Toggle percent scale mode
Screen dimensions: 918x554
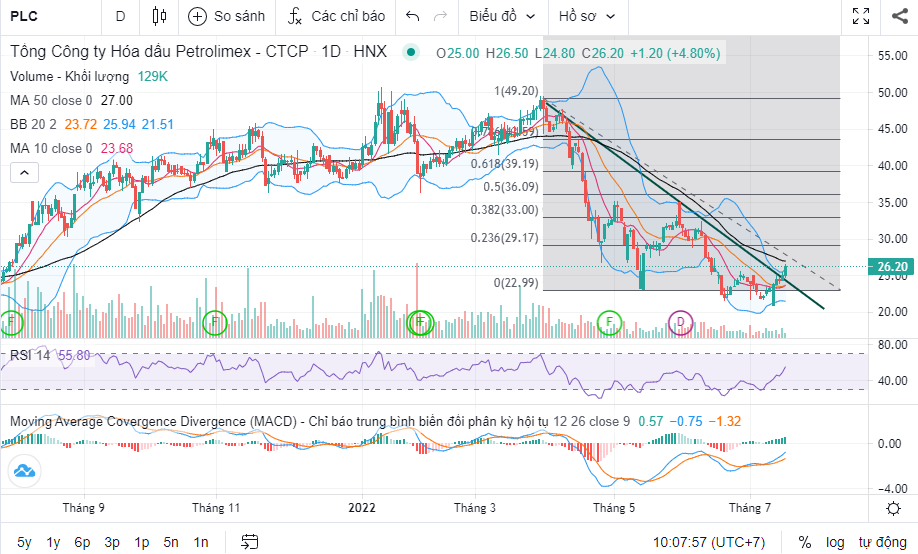point(804,542)
